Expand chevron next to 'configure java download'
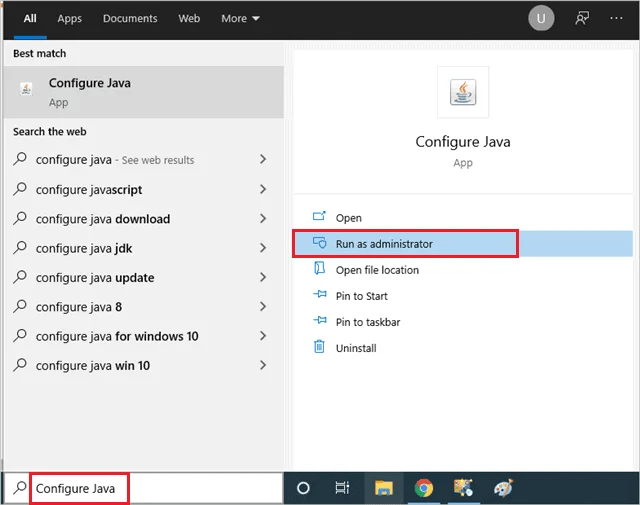This screenshot has width=640, height=505. coord(263,218)
